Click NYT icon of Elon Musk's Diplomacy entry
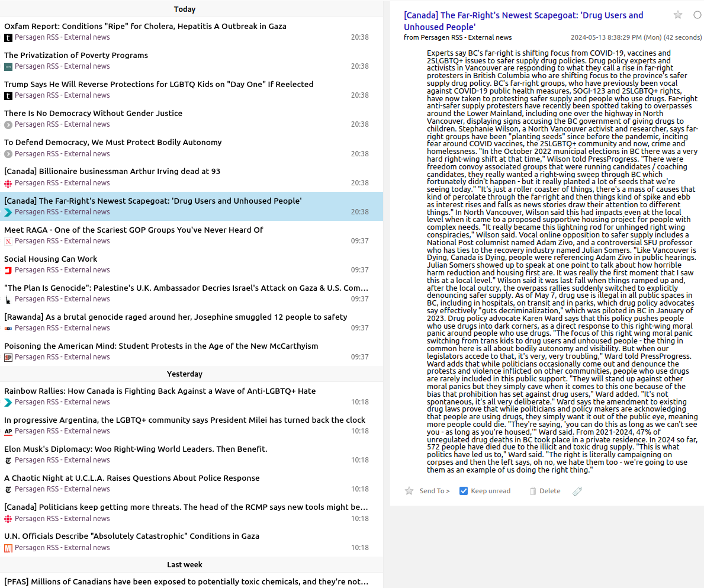Image resolution: width=704 pixels, height=588 pixels. click(8, 461)
